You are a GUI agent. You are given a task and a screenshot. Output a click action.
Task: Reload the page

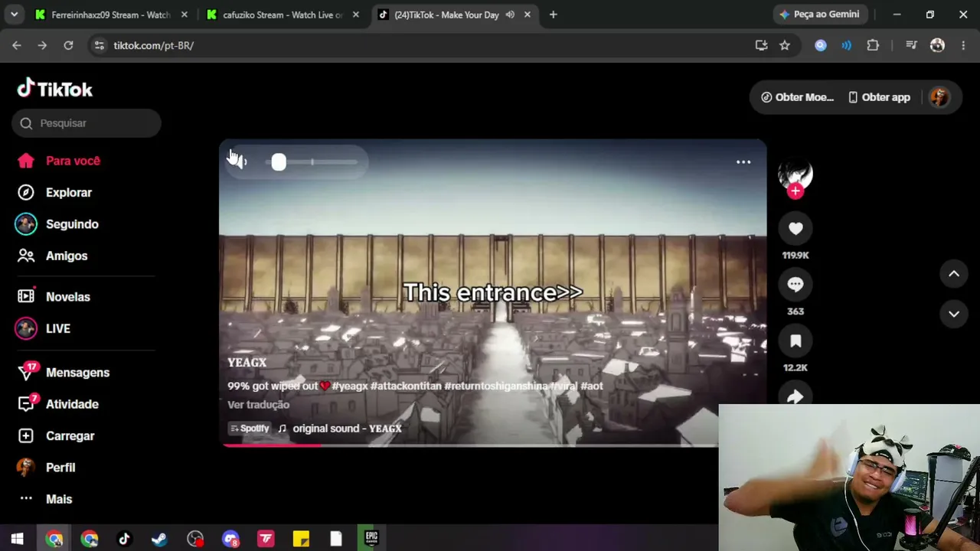68,46
